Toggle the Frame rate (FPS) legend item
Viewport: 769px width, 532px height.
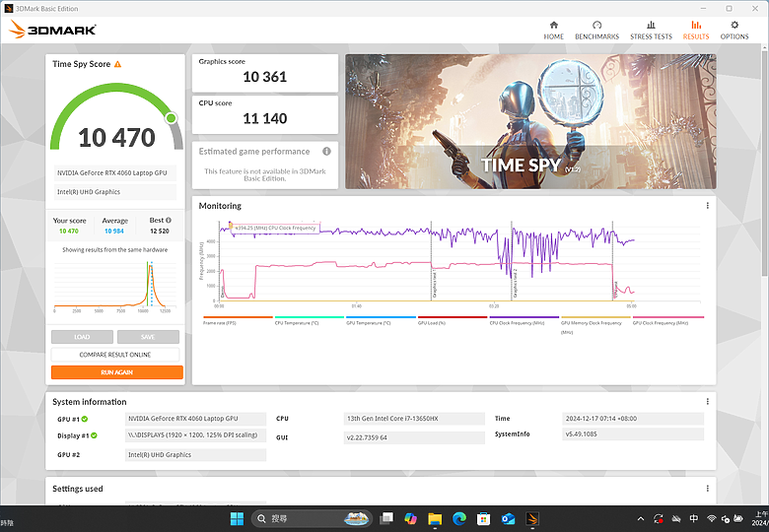point(238,320)
